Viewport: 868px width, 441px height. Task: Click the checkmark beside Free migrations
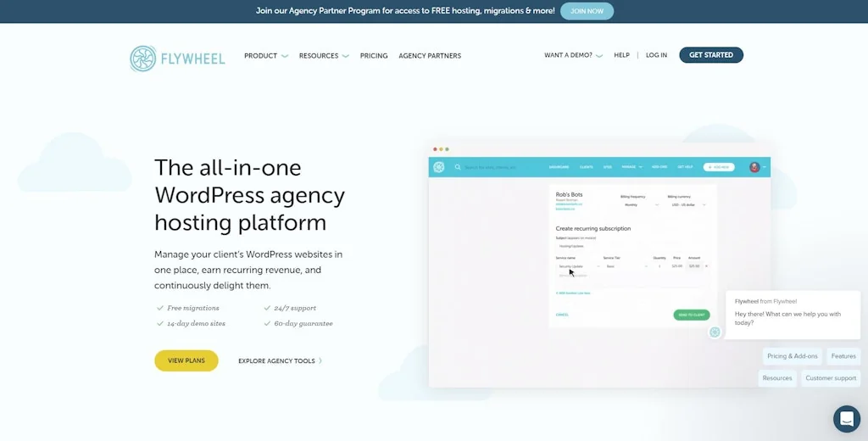coord(160,308)
